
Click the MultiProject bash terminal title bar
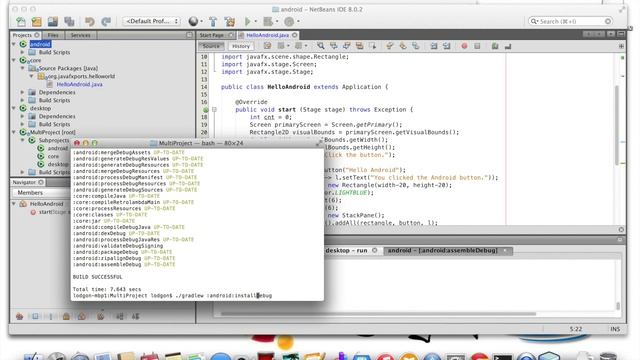click(198, 143)
